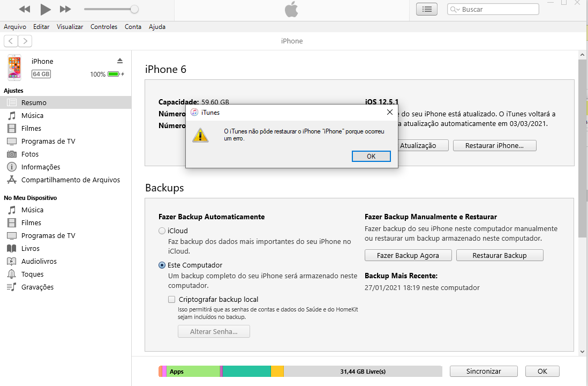Select the Este Computador radio button
This screenshot has width=588, height=386.
(162, 265)
